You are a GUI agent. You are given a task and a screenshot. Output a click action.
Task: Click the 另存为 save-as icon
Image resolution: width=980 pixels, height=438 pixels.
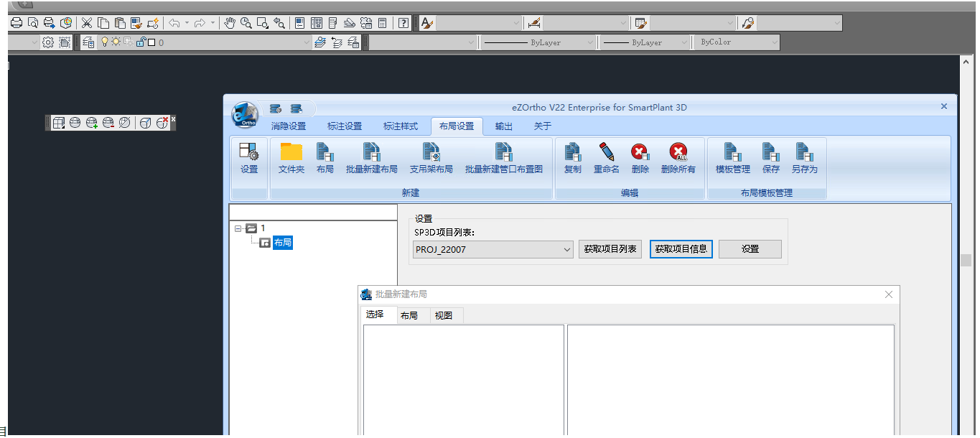coord(804,158)
